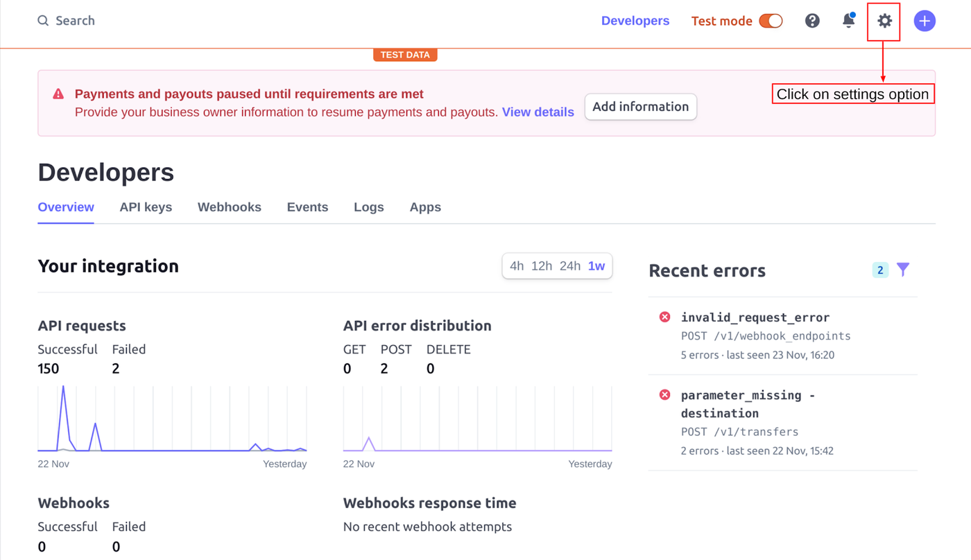971x560 pixels.
Task: Open the recent errors filter funnel icon
Action: point(903,270)
